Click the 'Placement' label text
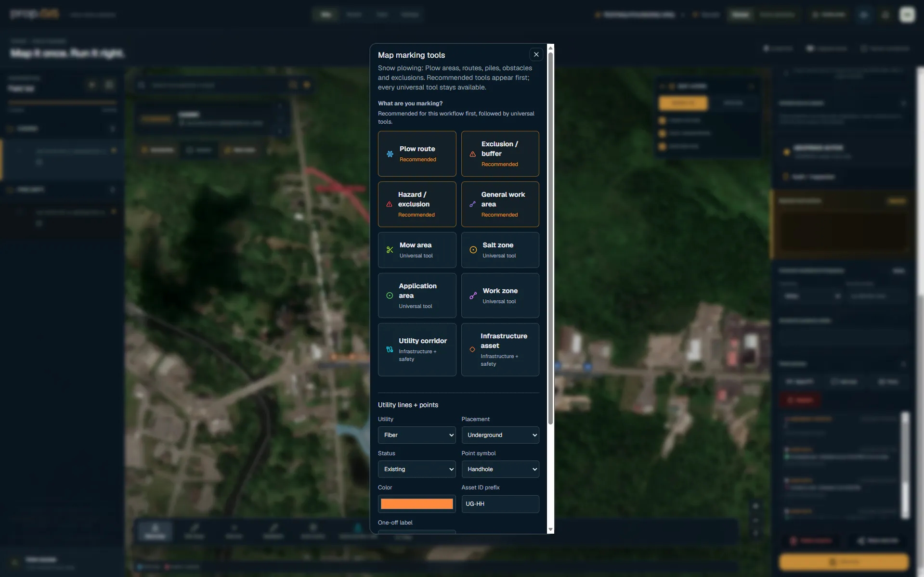This screenshot has height=577, width=924. click(475, 419)
